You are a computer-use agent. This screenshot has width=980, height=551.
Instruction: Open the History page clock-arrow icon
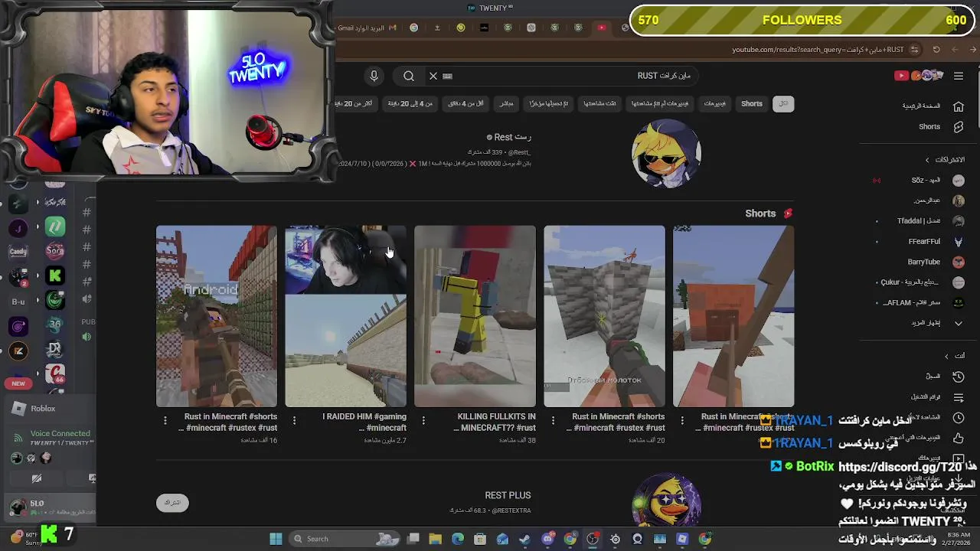(958, 376)
